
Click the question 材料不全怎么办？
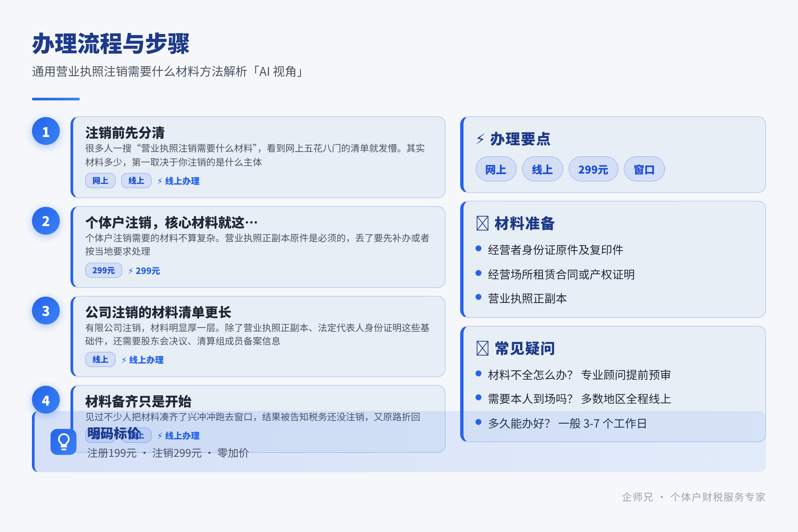click(530, 375)
